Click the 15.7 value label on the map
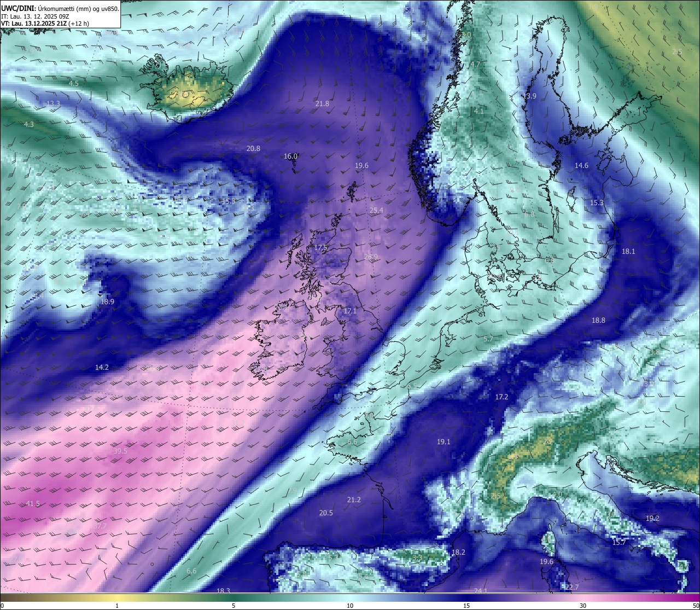 [x=619, y=542]
